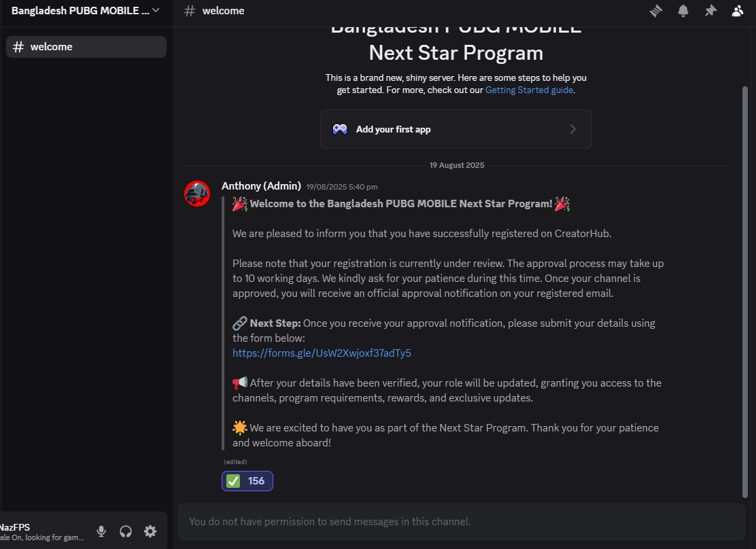The height and width of the screenshot is (549, 756).
Task: Click the game controller app icon
Action: pyautogui.click(x=340, y=129)
